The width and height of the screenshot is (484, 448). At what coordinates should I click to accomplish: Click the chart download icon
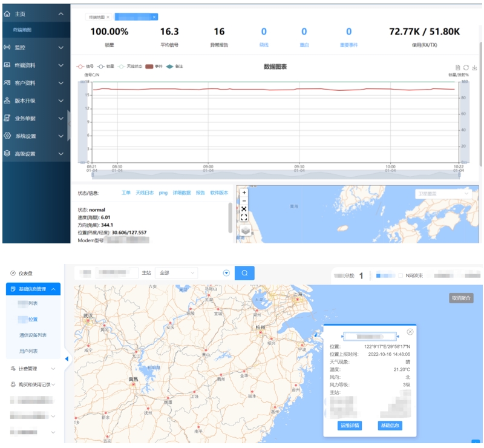click(x=474, y=68)
